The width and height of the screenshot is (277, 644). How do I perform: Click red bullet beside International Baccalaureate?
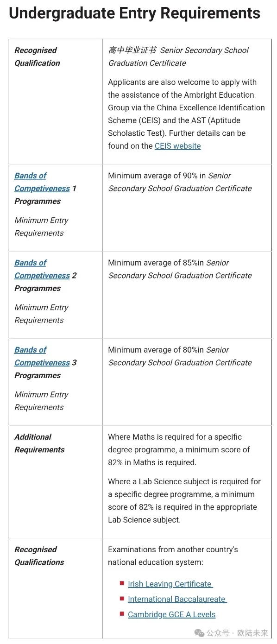click(122, 599)
